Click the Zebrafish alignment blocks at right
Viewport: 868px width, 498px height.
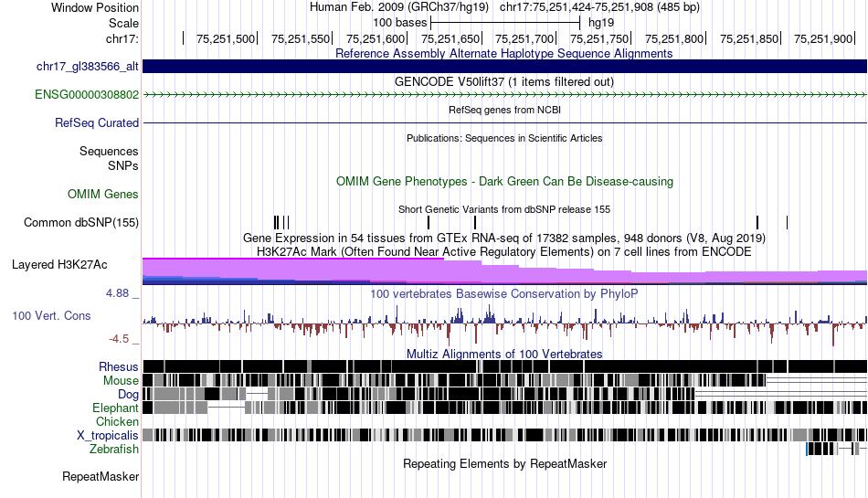point(836,449)
